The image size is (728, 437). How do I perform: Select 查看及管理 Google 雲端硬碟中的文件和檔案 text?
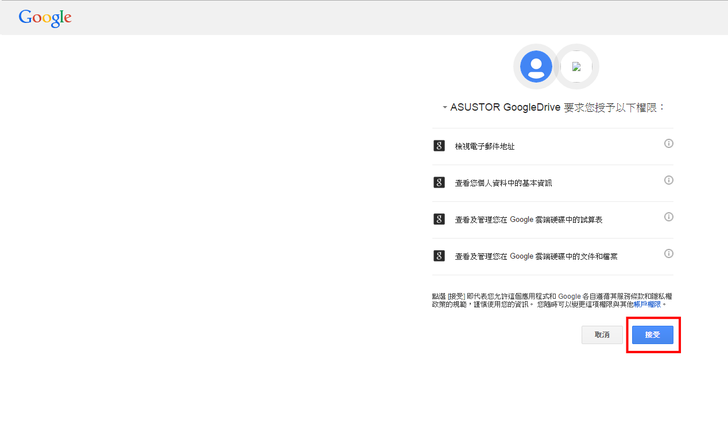coord(536,256)
